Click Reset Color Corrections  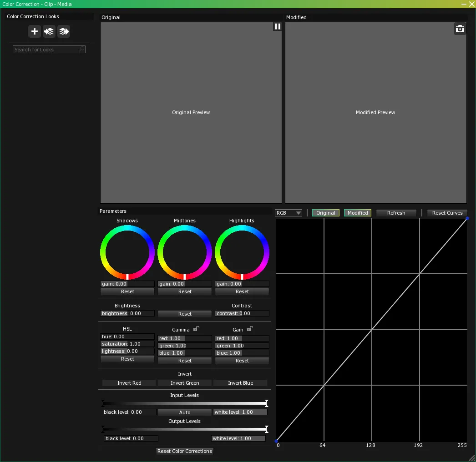click(185, 451)
